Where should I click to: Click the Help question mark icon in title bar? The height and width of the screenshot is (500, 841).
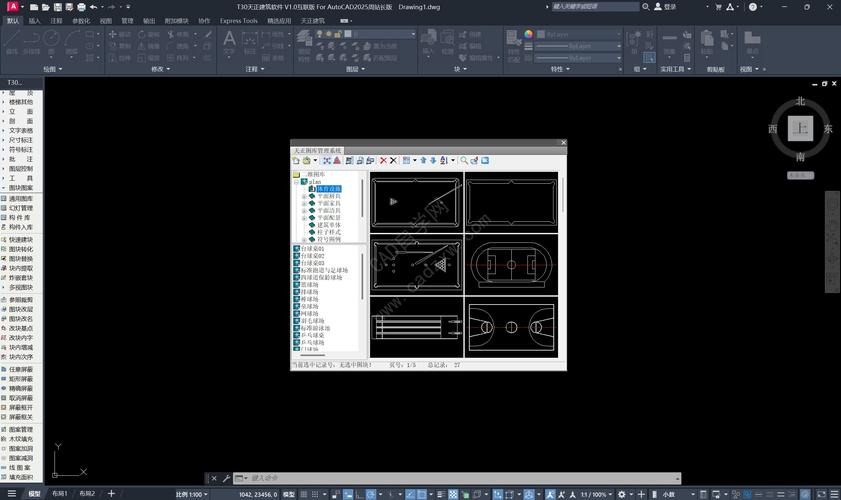[x=753, y=7]
